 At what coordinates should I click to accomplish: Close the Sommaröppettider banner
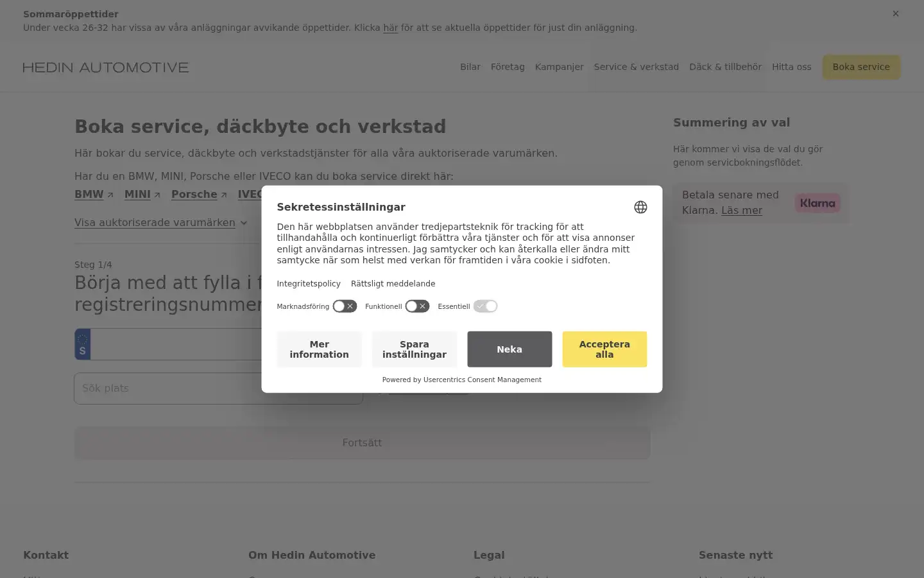tap(896, 13)
